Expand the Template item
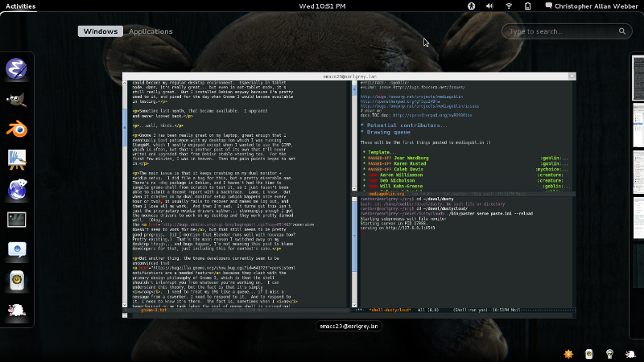 [x=380, y=152]
